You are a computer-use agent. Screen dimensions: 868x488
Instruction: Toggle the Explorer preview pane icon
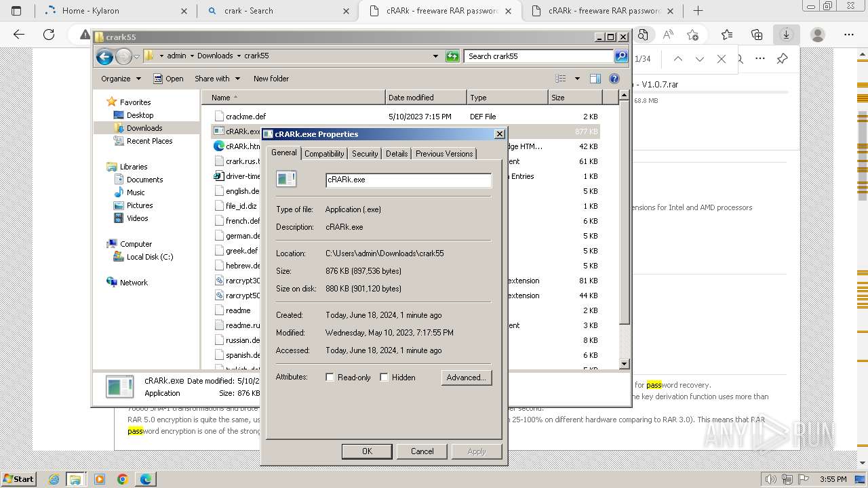point(595,79)
